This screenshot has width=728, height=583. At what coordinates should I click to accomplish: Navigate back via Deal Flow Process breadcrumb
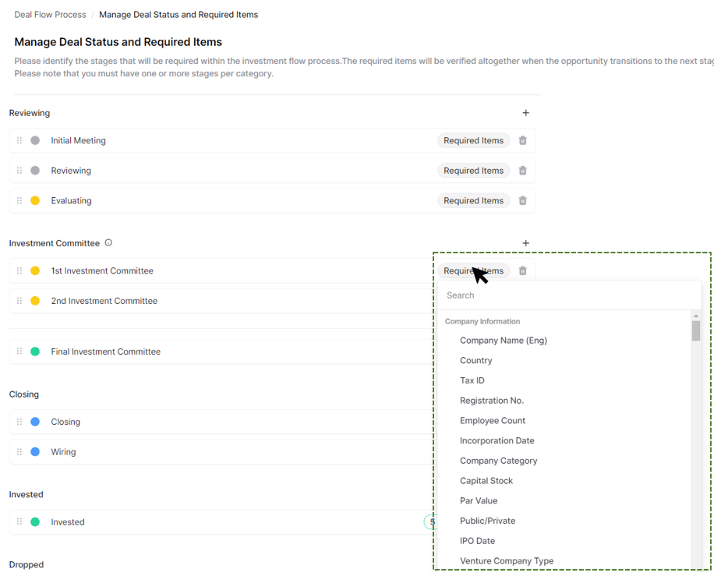click(49, 14)
